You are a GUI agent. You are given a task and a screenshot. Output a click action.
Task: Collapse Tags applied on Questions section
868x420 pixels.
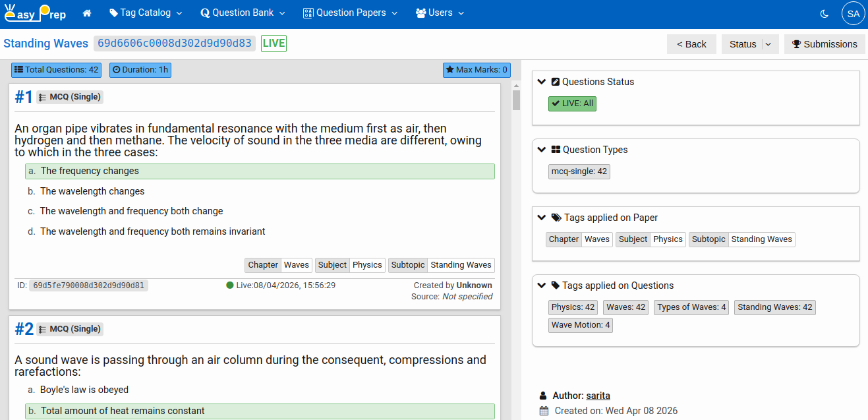tap(542, 285)
